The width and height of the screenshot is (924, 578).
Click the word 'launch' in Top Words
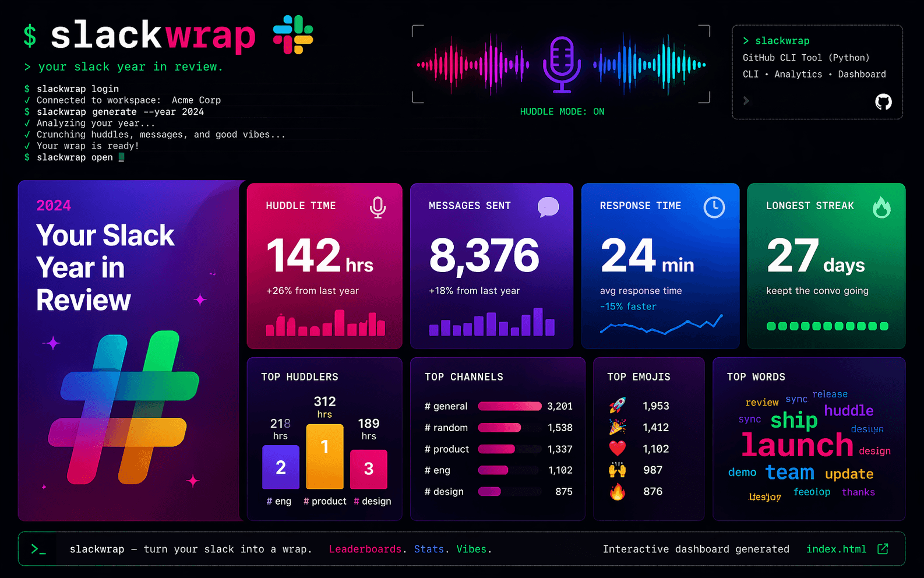pos(797,445)
